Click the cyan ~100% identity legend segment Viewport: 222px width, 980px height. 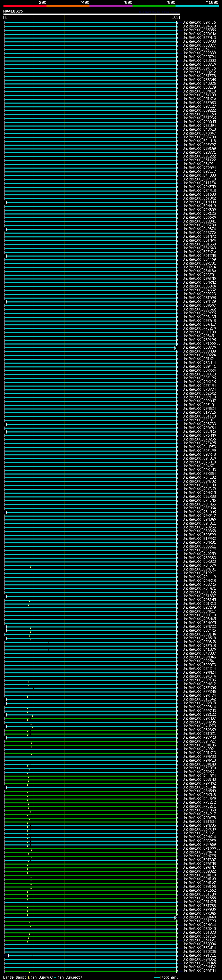tap(197, 6)
